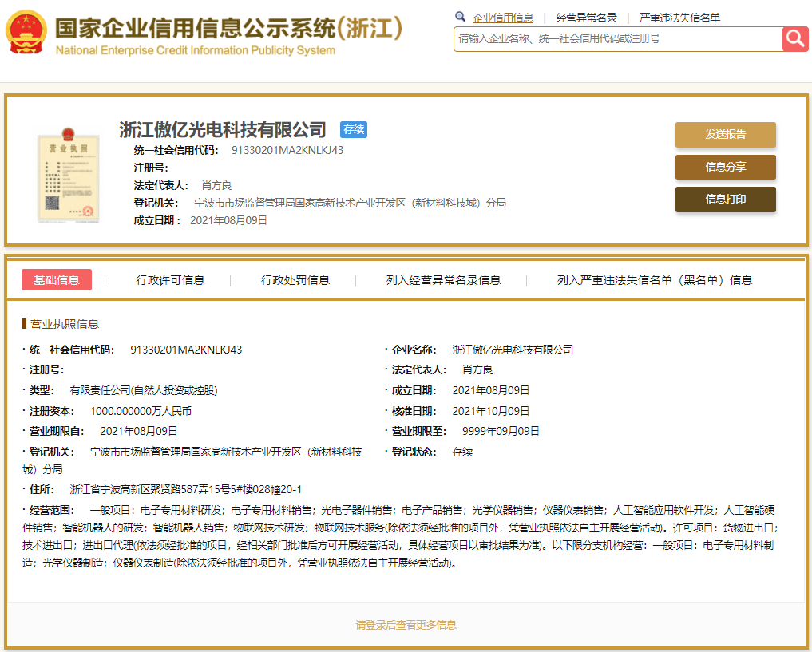Screen dimensions: 812x652
Task: Click the header credit code 91330201MA2KNLKJ43
Action: click(287, 150)
